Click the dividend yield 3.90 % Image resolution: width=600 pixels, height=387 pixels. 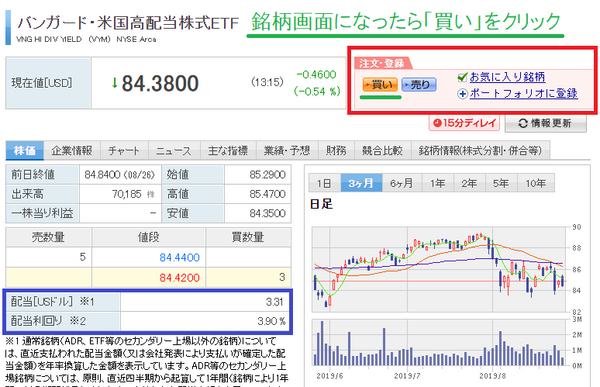coord(272,321)
